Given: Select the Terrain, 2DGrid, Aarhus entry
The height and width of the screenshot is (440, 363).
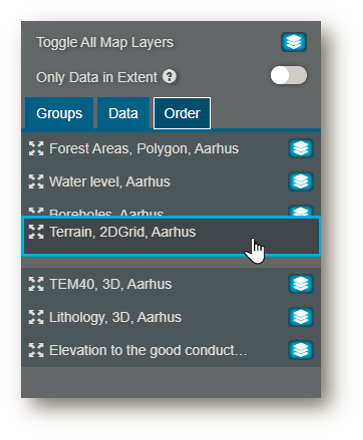Looking at the screenshot, I should (171, 236).
